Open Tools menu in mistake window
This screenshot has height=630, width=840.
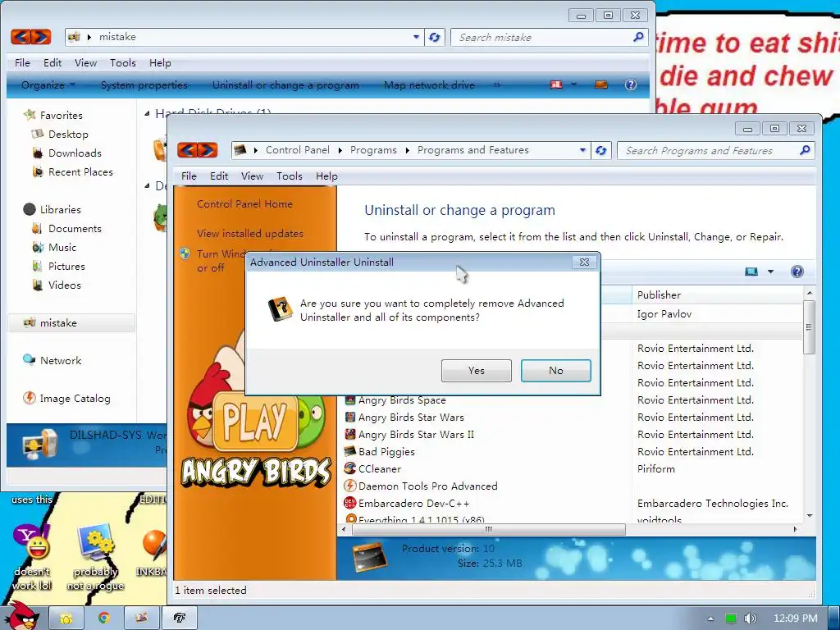123,63
